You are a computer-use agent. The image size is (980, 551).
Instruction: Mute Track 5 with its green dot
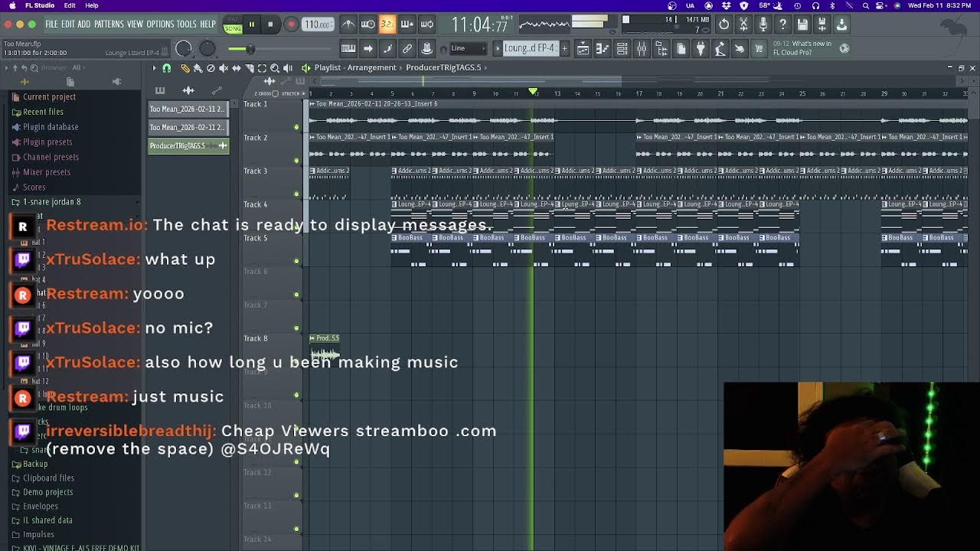click(296, 261)
